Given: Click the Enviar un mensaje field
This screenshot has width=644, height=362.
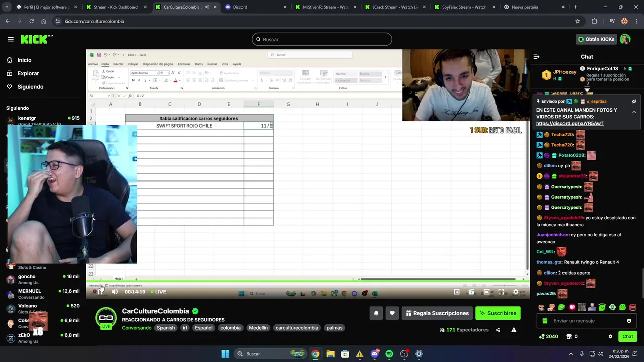Looking at the screenshot, I should coord(588,321).
